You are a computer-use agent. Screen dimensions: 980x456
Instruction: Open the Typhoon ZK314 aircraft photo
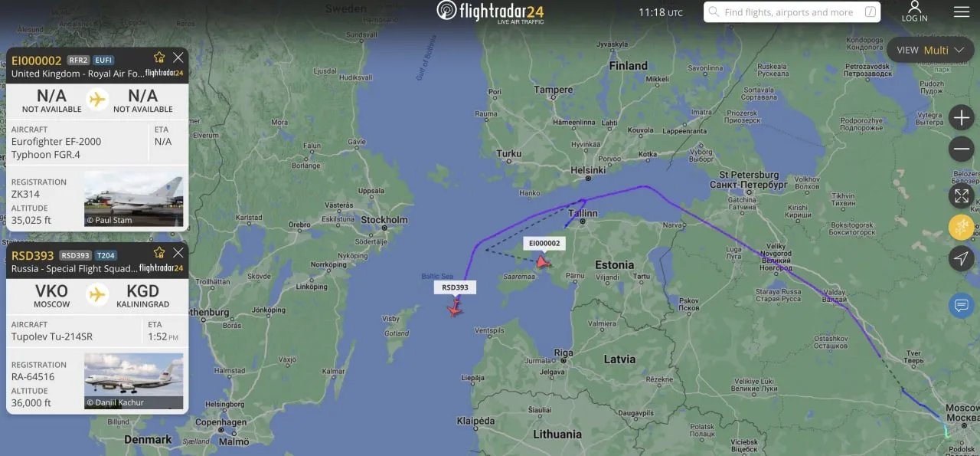133,198
